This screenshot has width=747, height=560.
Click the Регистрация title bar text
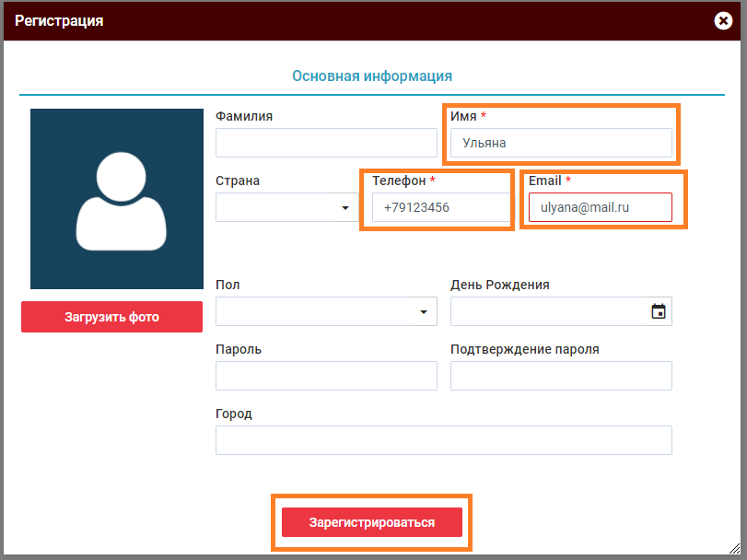(x=59, y=20)
